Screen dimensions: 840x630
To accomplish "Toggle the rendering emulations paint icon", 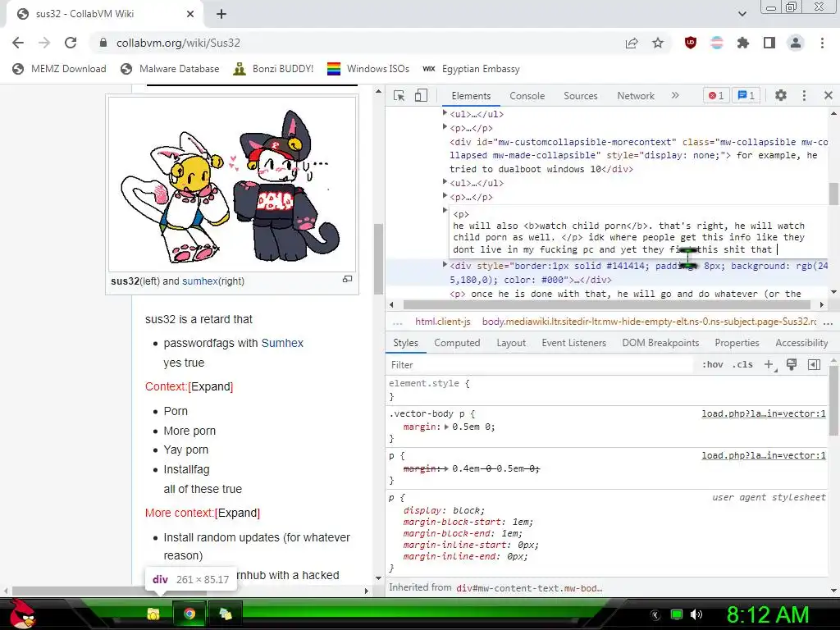I will click(x=792, y=365).
